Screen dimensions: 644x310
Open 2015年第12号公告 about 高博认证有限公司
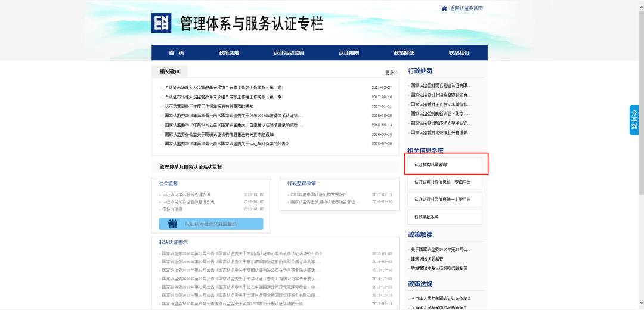click(241, 270)
